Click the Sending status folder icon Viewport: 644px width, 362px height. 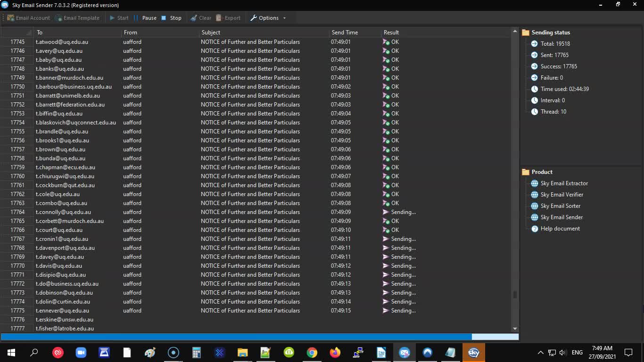coord(526,33)
